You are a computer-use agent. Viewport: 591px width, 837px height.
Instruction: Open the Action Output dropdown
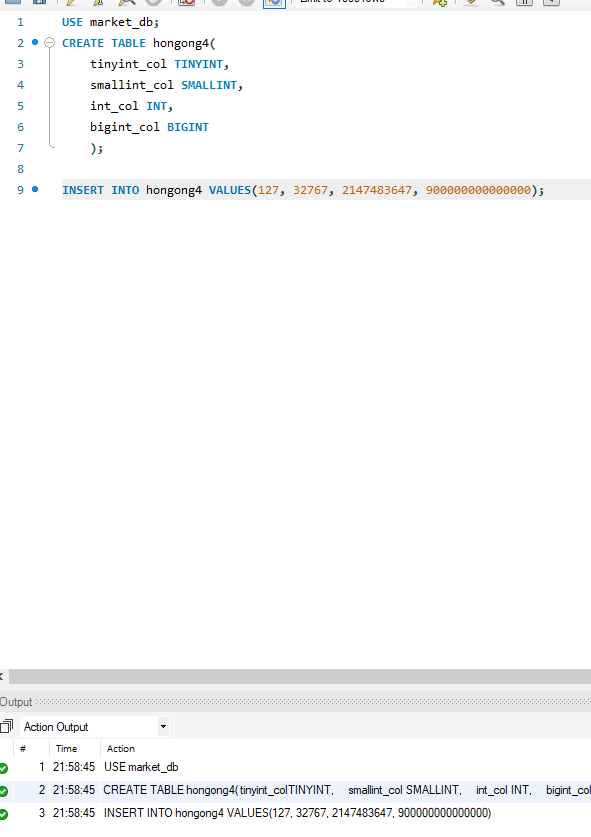click(163, 727)
